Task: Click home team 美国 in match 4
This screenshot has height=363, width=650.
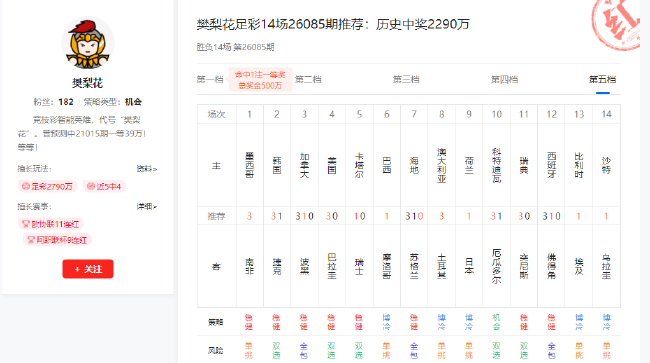Action: (x=332, y=165)
